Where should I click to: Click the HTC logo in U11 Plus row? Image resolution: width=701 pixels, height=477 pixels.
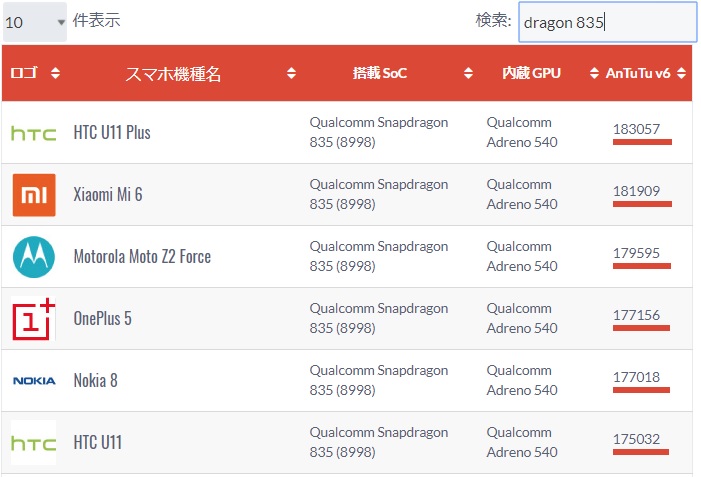34,133
